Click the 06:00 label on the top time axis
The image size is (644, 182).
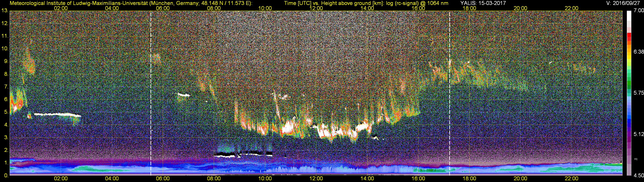(x=163, y=8)
